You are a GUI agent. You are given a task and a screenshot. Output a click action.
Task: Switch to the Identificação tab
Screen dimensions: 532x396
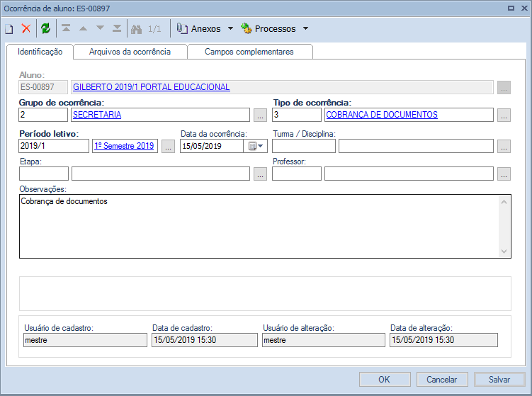point(40,52)
